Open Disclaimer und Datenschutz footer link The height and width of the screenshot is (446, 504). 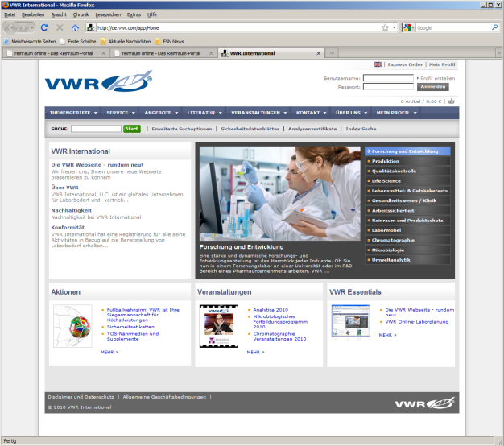(x=81, y=397)
